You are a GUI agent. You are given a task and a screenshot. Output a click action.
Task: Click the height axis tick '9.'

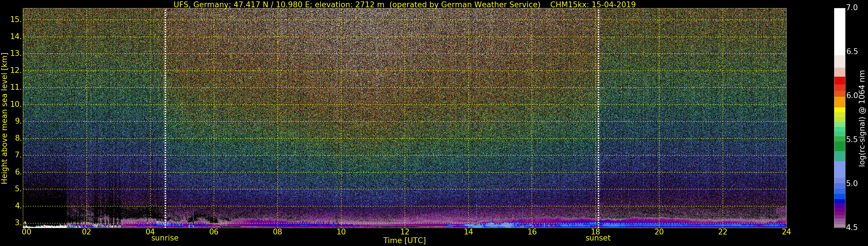pyautogui.click(x=18, y=121)
